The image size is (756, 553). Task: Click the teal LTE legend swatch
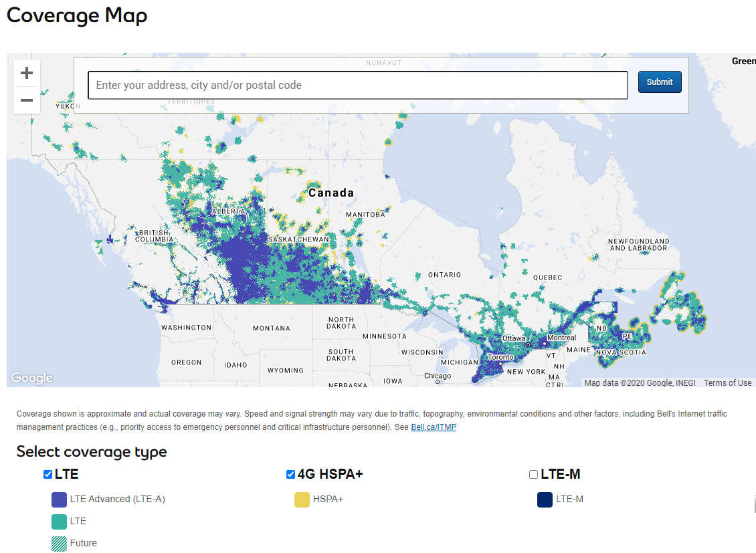point(59,522)
